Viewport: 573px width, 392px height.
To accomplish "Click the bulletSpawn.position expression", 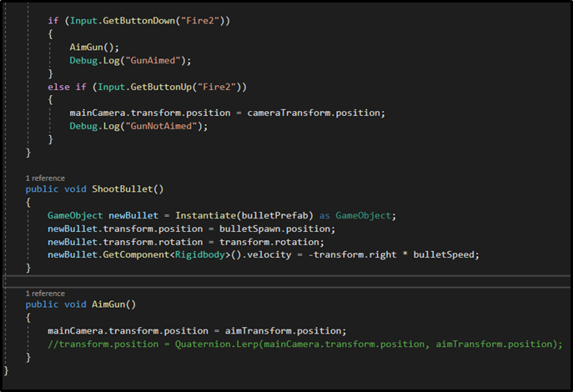I will tap(274, 229).
